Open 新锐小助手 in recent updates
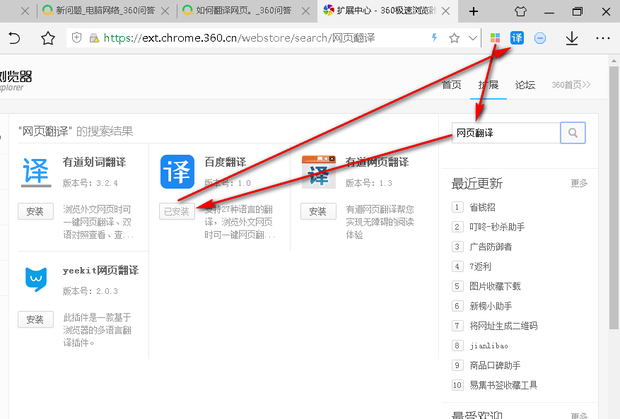This screenshot has width=620, height=419. (x=491, y=306)
